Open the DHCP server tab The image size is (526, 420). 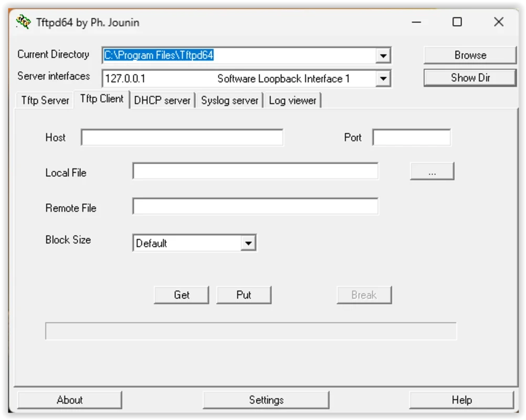162,100
